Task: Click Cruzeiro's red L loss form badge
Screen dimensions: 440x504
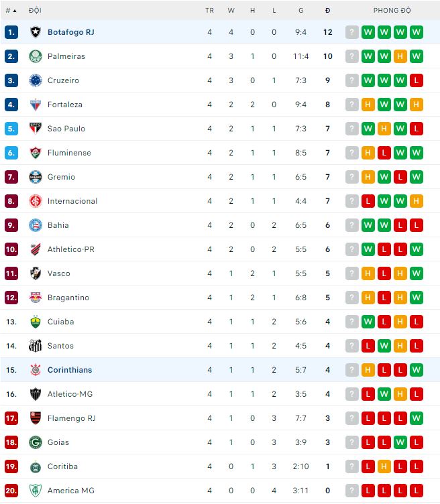Action: [x=417, y=80]
